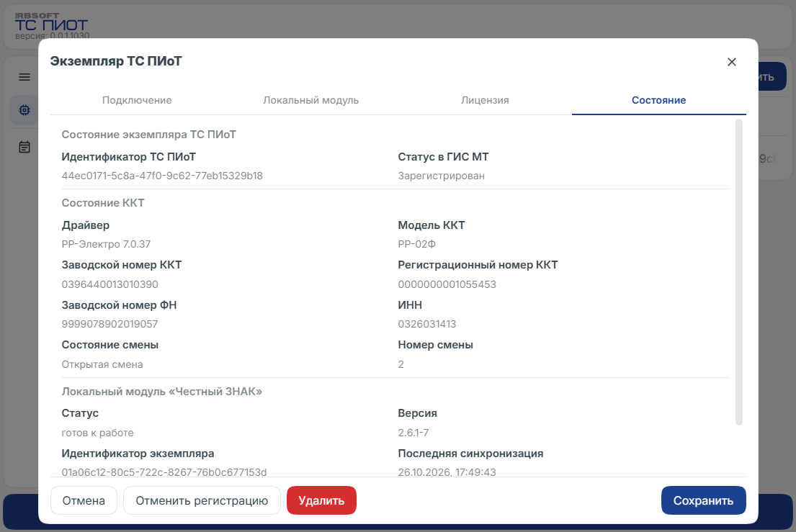Click the Заводской номер ФН label
796x532 pixels.
[120, 305]
